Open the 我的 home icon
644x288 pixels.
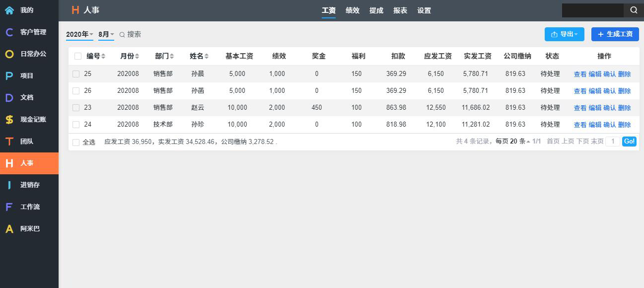point(9,10)
